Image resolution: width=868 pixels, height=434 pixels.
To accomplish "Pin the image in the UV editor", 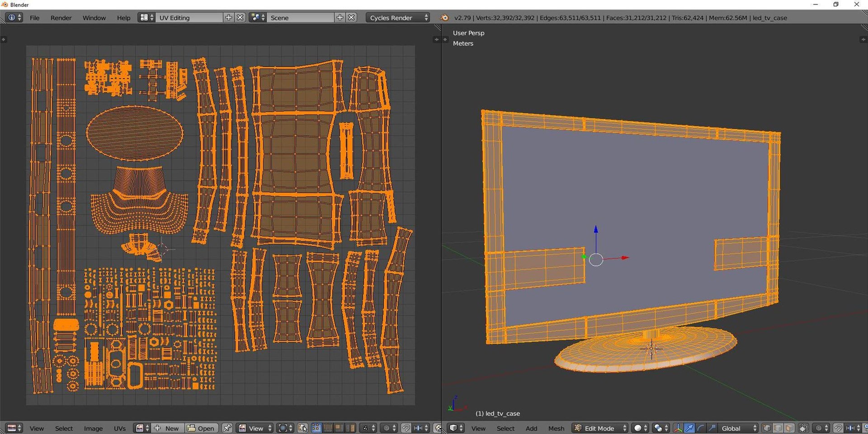I will tap(227, 428).
